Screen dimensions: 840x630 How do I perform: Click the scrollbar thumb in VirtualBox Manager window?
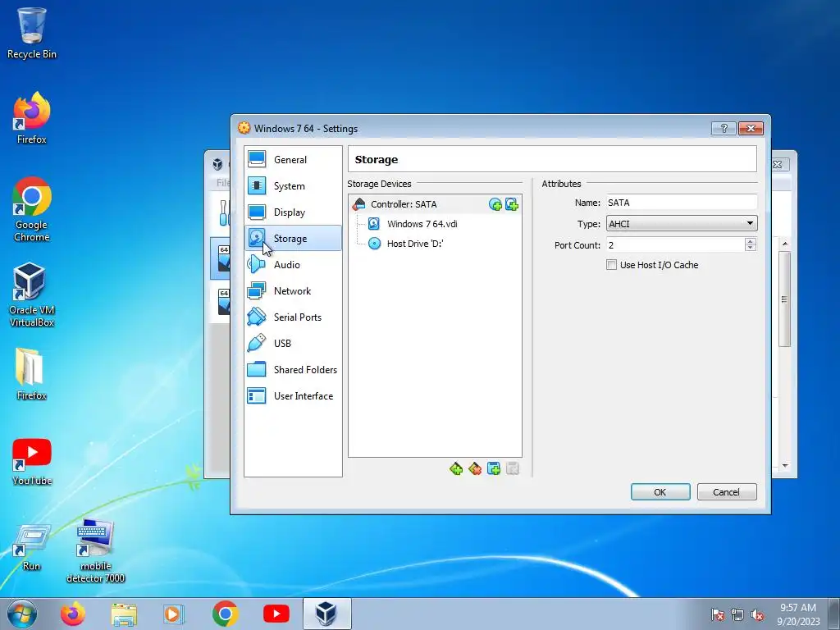click(784, 299)
